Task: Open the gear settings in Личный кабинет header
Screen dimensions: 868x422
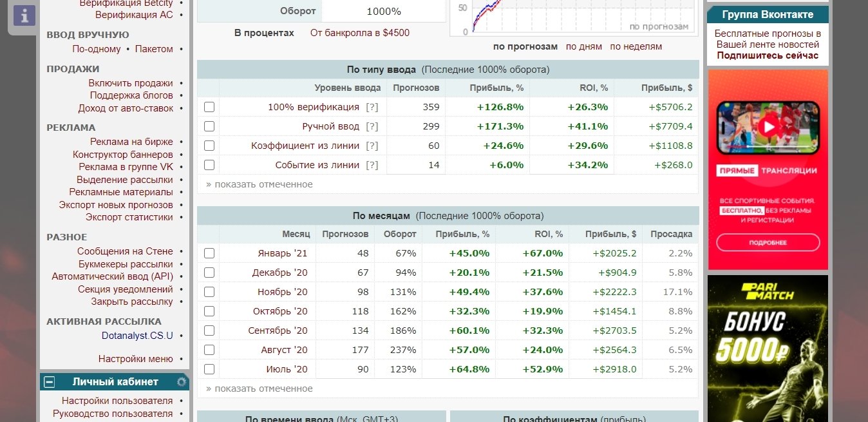Action: point(182,382)
